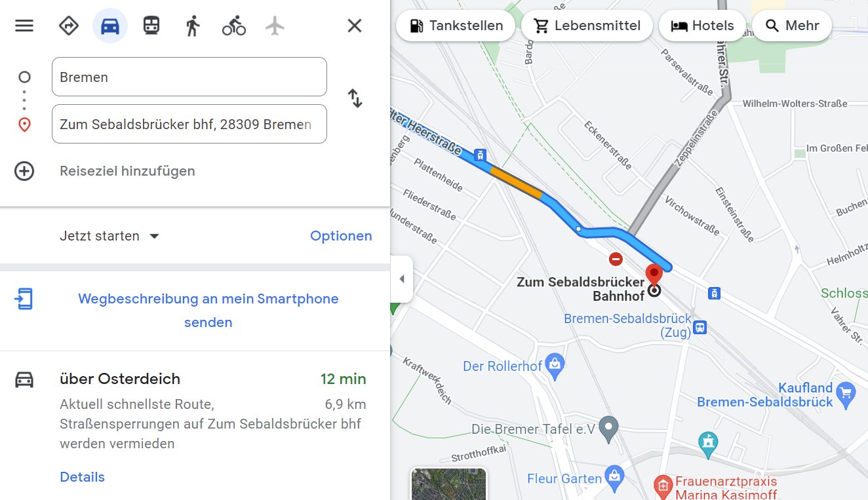
Task: Filter map by Tankstellen
Action: pos(456,26)
